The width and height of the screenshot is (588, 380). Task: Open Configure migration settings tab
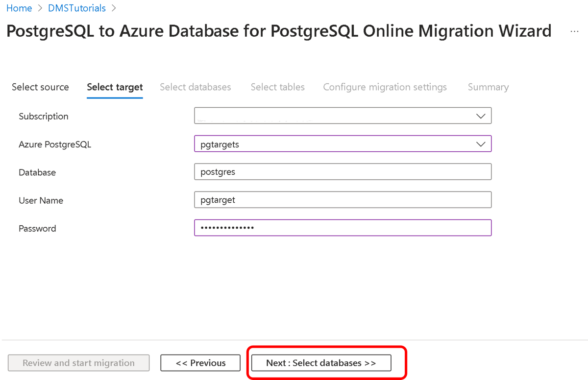tap(385, 87)
